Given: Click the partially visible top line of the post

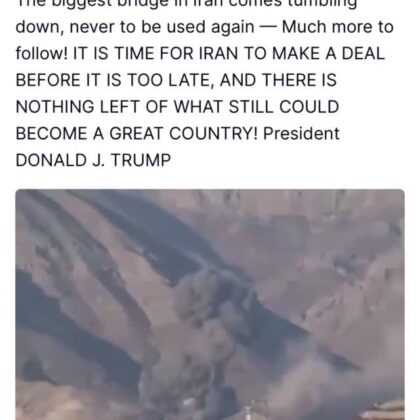Looking at the screenshot, I should pos(186,4).
